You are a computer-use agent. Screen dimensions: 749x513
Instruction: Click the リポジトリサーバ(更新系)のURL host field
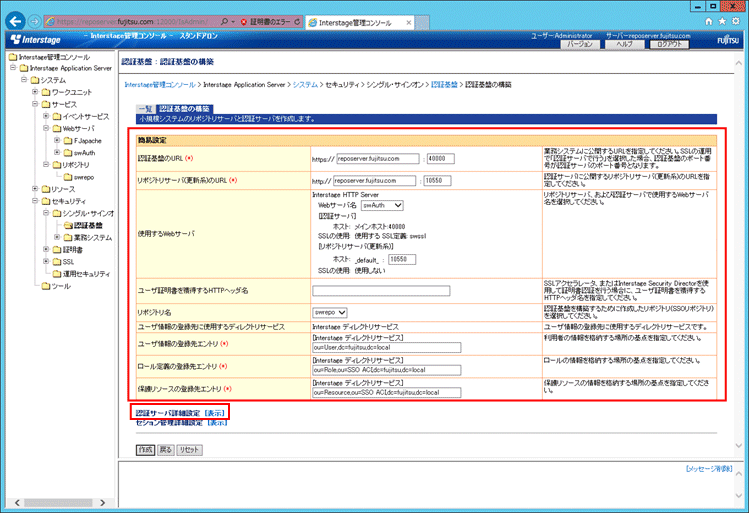pos(374,181)
